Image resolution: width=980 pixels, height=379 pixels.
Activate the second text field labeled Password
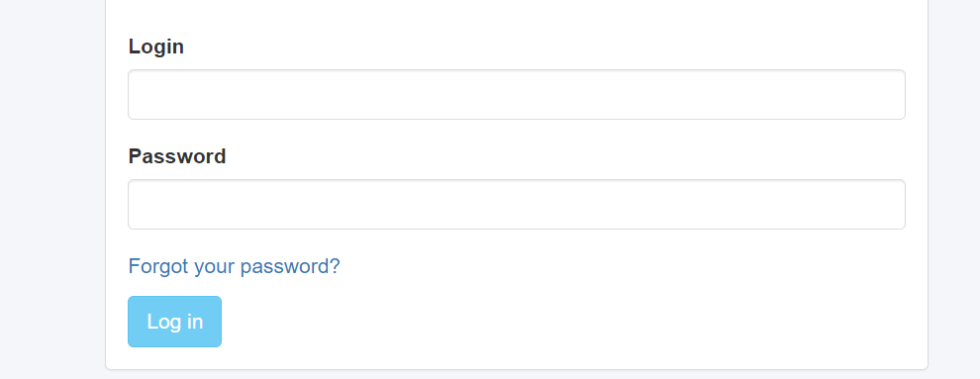(x=517, y=204)
